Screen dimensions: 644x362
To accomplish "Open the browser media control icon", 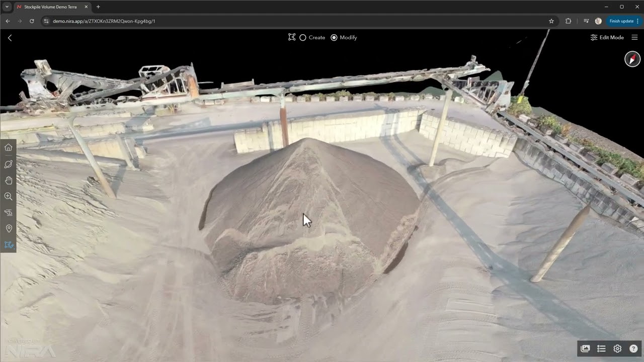I will tap(586, 21).
